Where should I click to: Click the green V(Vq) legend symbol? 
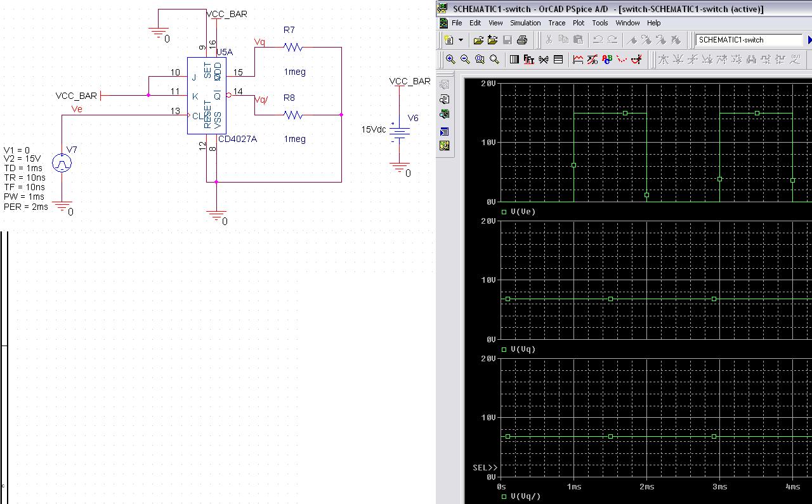click(x=504, y=349)
